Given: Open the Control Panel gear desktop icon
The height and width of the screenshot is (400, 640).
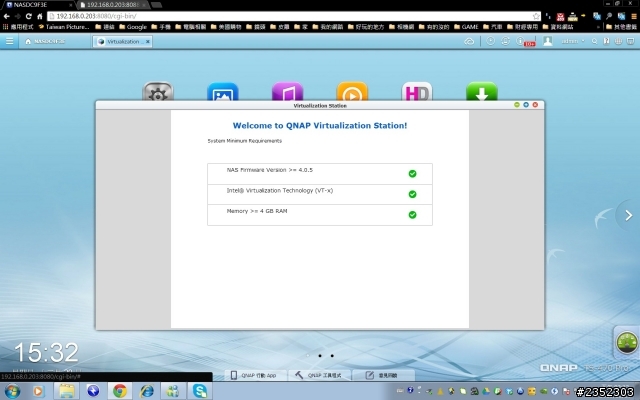Looking at the screenshot, I should [x=158, y=91].
